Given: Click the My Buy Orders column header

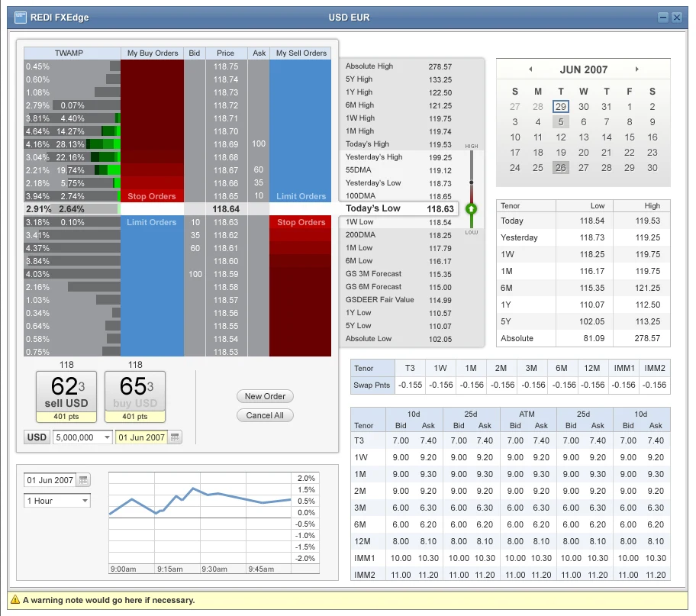Looking at the screenshot, I should click(x=153, y=53).
